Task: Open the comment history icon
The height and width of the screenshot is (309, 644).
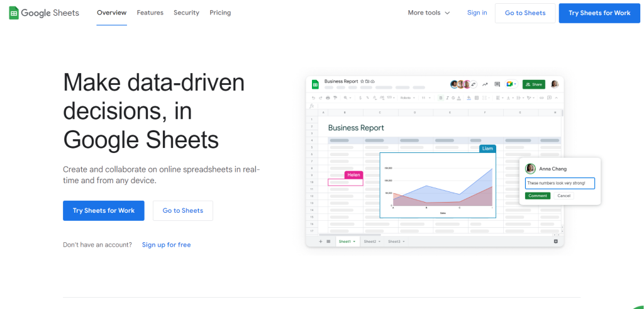Action: coord(497,84)
